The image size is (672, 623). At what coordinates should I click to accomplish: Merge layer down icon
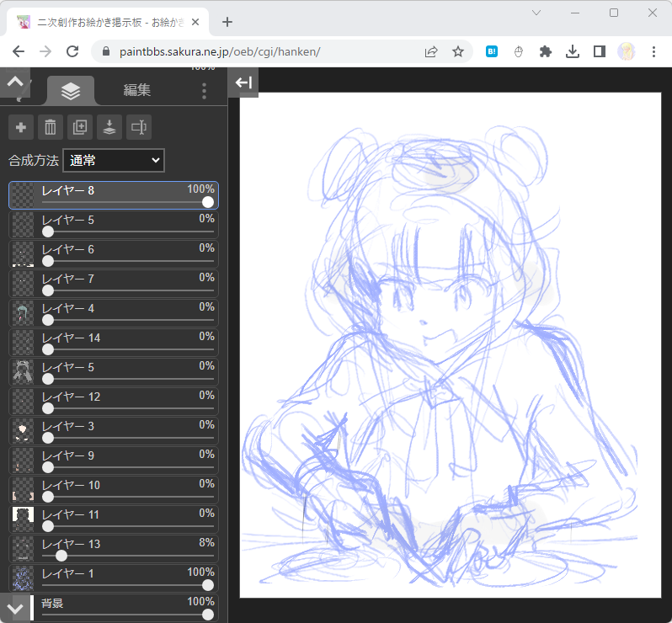[x=109, y=127]
